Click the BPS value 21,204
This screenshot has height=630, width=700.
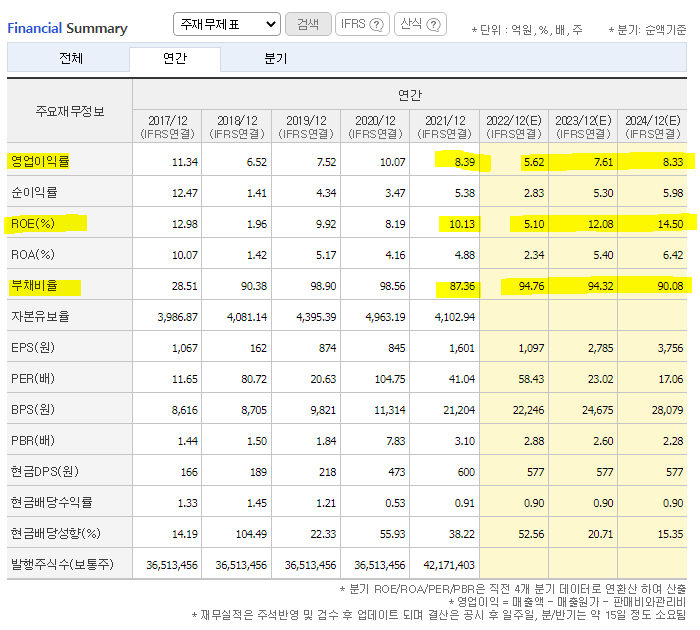click(459, 410)
